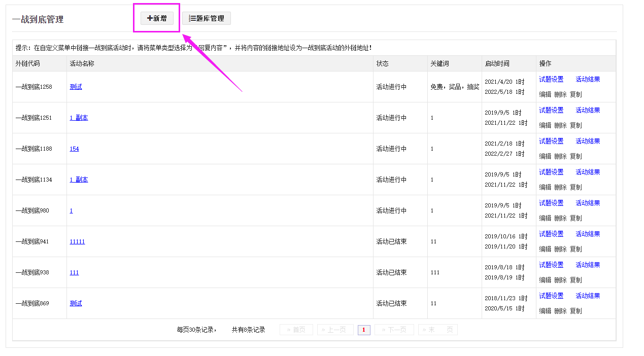Open the activity named 111
The image size is (644, 356).
[74, 272]
